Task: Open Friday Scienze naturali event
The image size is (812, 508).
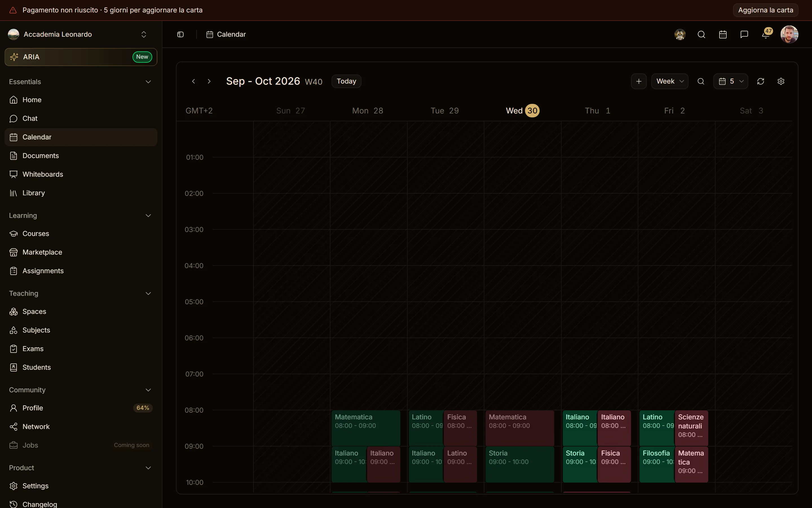Action: point(691,428)
